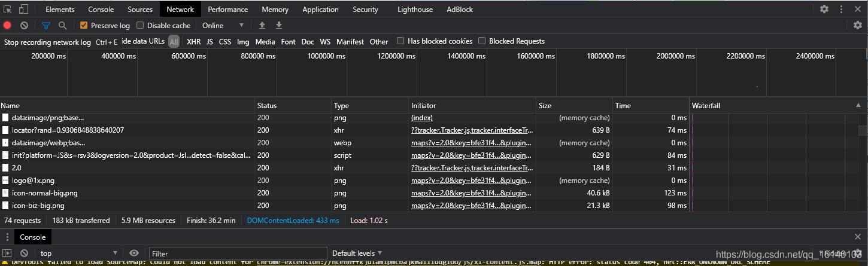Open DevTools settings gear in tab bar

tap(824, 9)
